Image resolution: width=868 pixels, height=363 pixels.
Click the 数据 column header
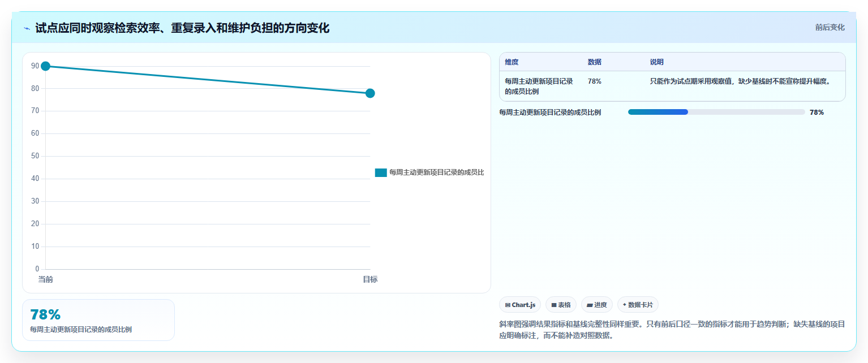(595, 62)
